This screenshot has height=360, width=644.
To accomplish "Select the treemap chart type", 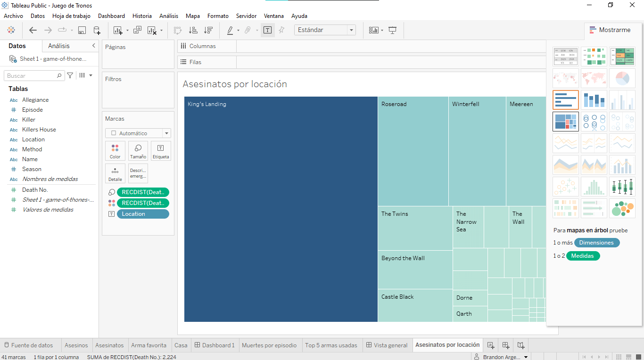I will pyautogui.click(x=566, y=122).
